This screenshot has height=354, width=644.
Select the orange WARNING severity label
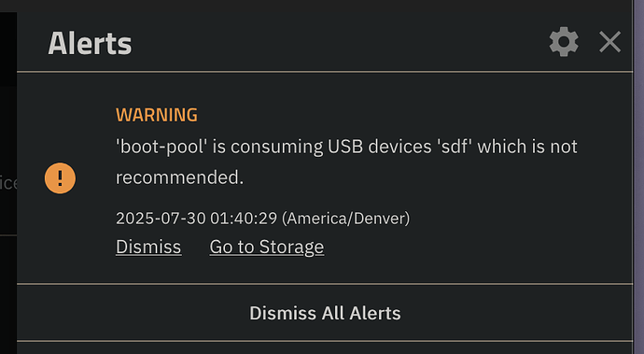tap(157, 115)
